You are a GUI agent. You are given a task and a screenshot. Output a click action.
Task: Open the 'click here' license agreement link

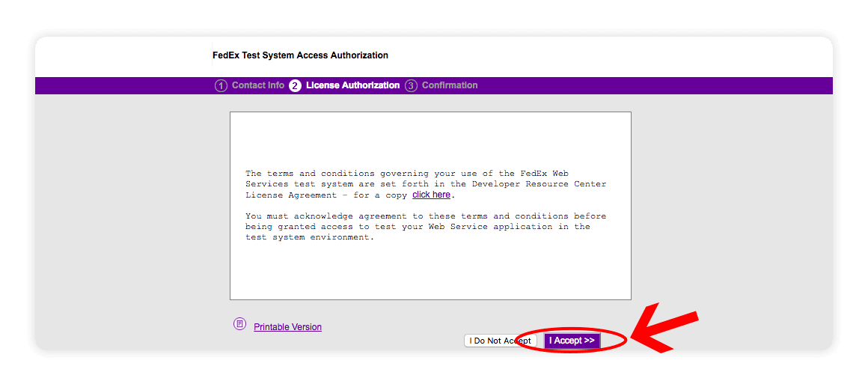pyautogui.click(x=431, y=195)
